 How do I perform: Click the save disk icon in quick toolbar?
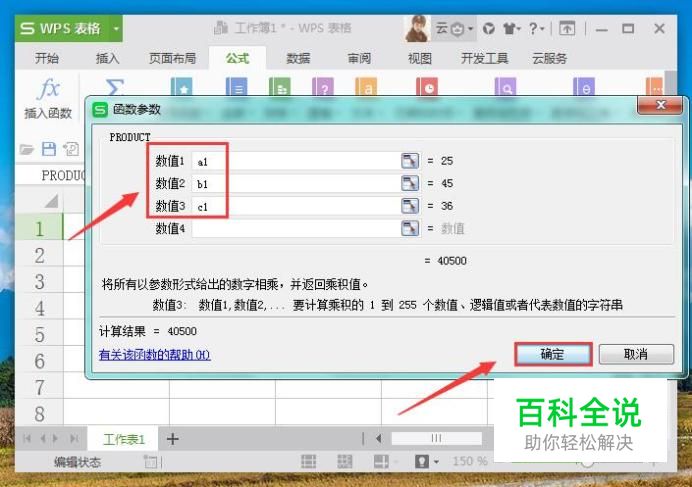point(49,149)
